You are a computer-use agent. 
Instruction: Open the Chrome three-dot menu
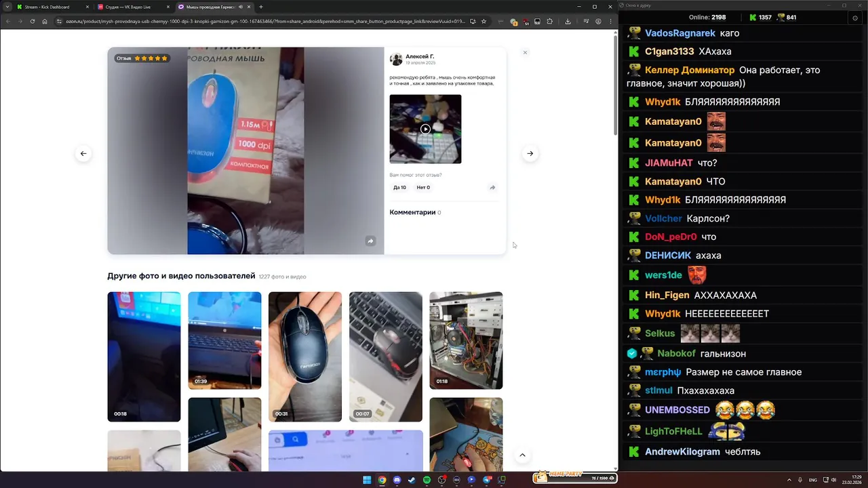[610, 21]
